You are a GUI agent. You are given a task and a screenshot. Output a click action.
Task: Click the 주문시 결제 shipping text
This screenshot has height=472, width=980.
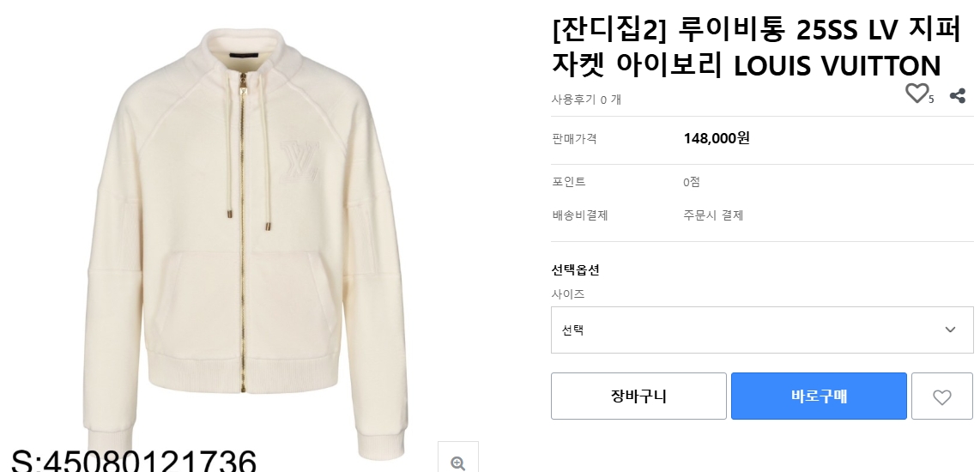point(713,215)
